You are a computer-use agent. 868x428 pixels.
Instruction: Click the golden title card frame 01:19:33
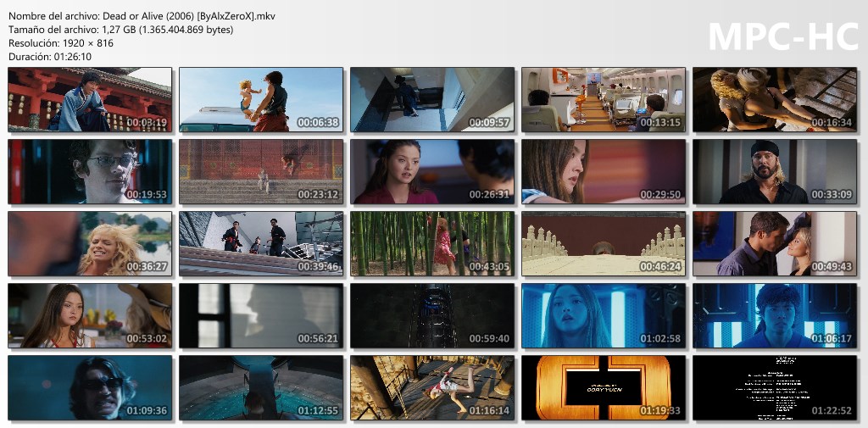604,387
